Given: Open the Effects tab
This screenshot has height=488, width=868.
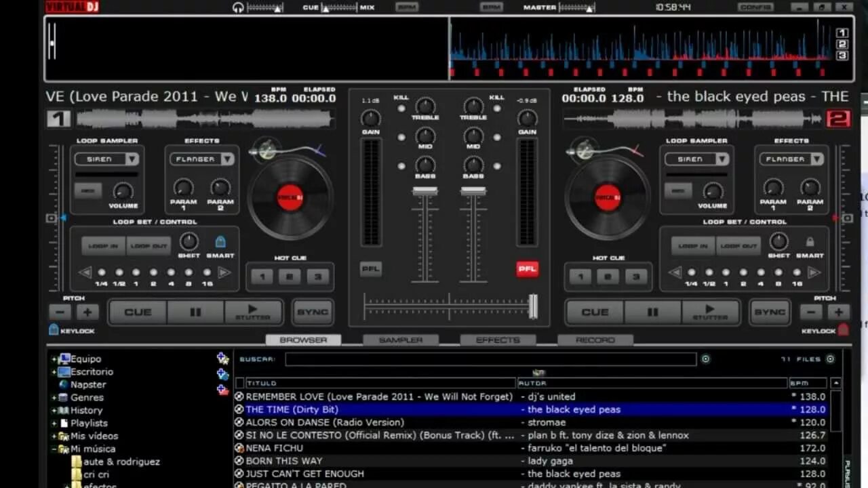Looking at the screenshot, I should coord(498,340).
